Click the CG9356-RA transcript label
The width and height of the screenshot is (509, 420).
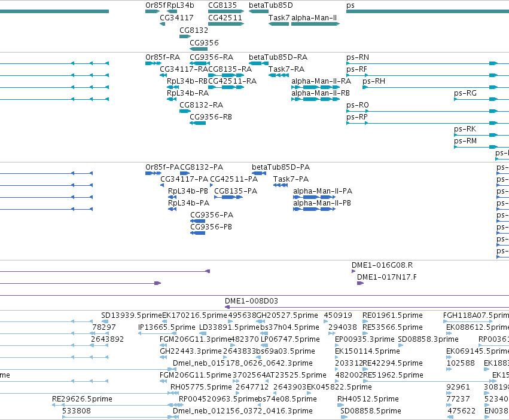(x=211, y=57)
